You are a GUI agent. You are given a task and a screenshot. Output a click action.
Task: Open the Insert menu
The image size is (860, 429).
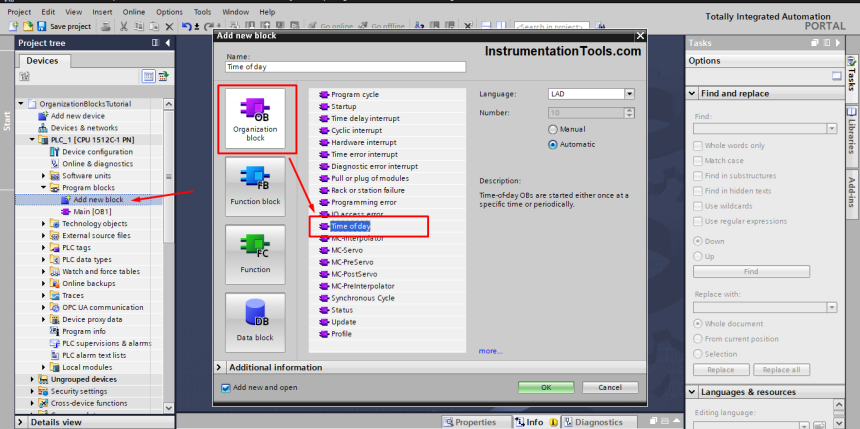pos(103,12)
